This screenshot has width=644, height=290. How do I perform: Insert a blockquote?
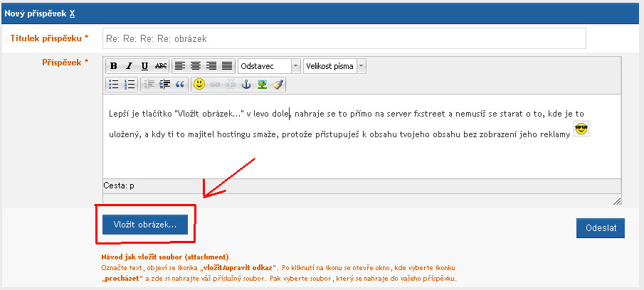click(x=180, y=84)
